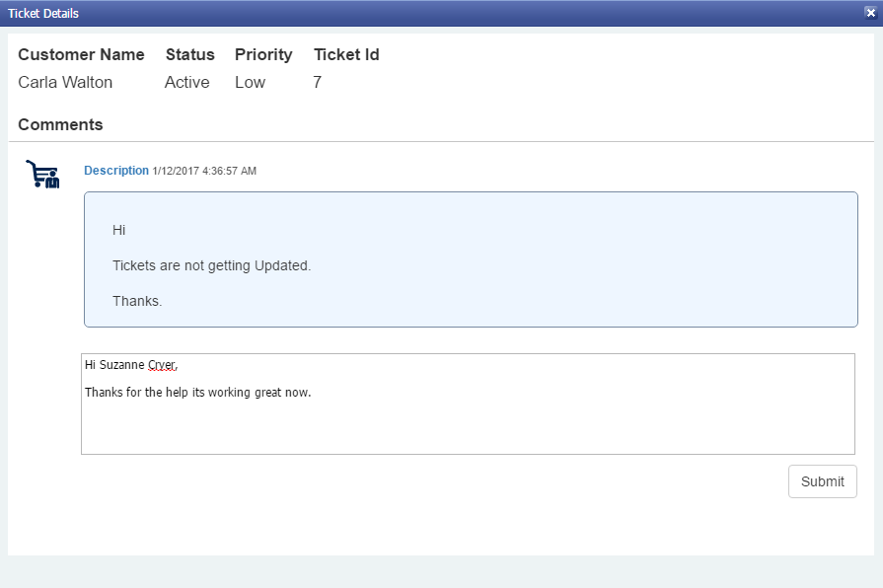
Task: Click the Status column header
Action: tap(189, 54)
